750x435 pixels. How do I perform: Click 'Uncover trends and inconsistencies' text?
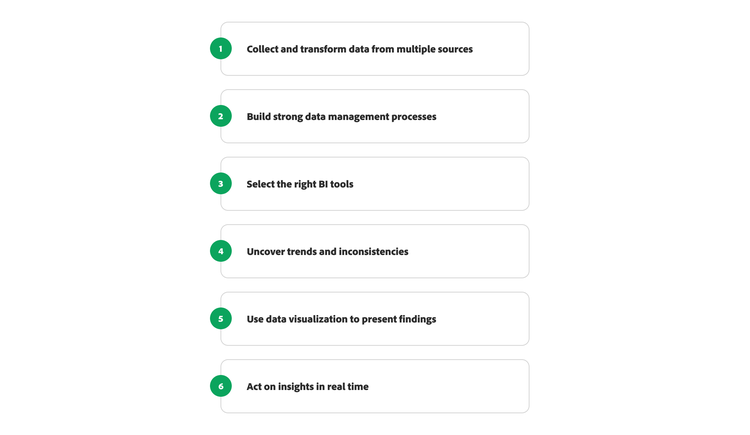click(x=327, y=252)
